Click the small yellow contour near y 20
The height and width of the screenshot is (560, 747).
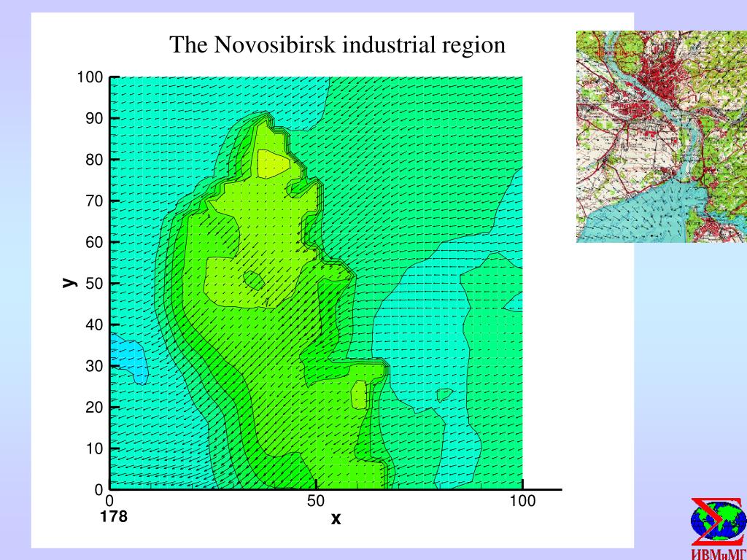(x=359, y=394)
